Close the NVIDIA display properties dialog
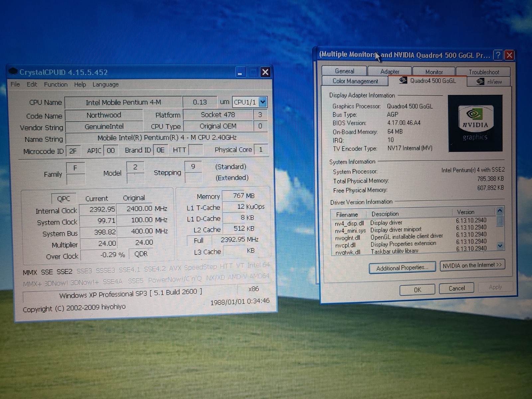The width and height of the screenshot is (532, 399). 509,55
